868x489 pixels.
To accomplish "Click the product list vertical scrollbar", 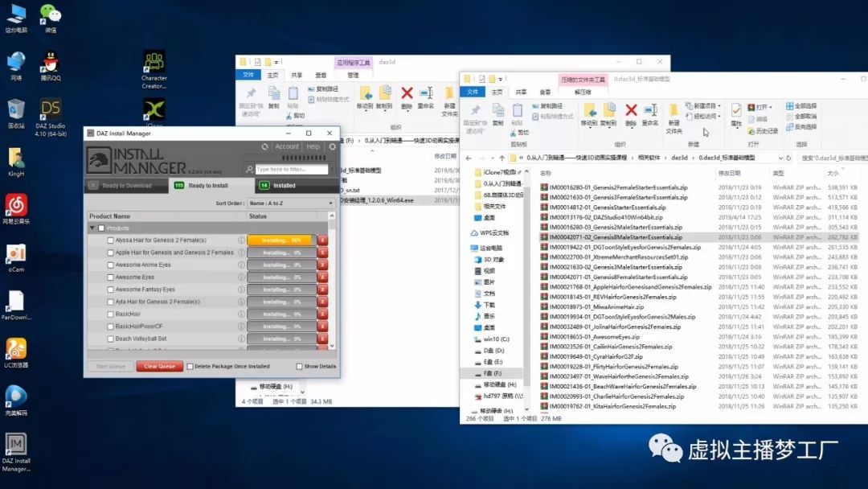I will (x=332, y=281).
